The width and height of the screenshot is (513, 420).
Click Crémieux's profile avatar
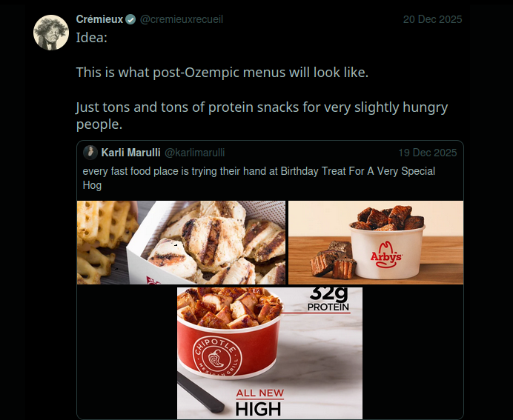(x=51, y=32)
